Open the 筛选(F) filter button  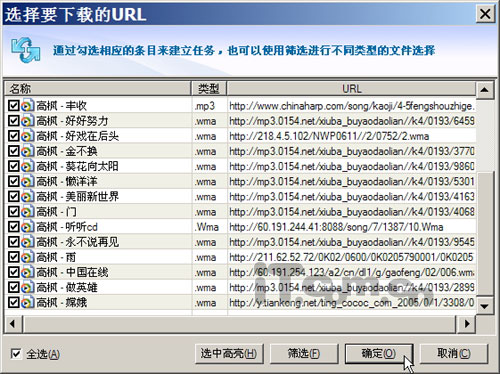[x=304, y=353]
